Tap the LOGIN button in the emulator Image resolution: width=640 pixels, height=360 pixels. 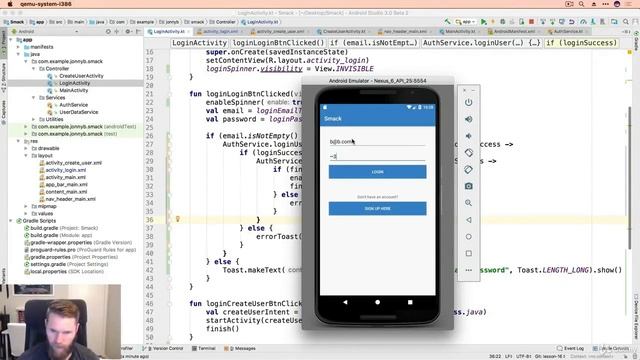click(x=378, y=172)
